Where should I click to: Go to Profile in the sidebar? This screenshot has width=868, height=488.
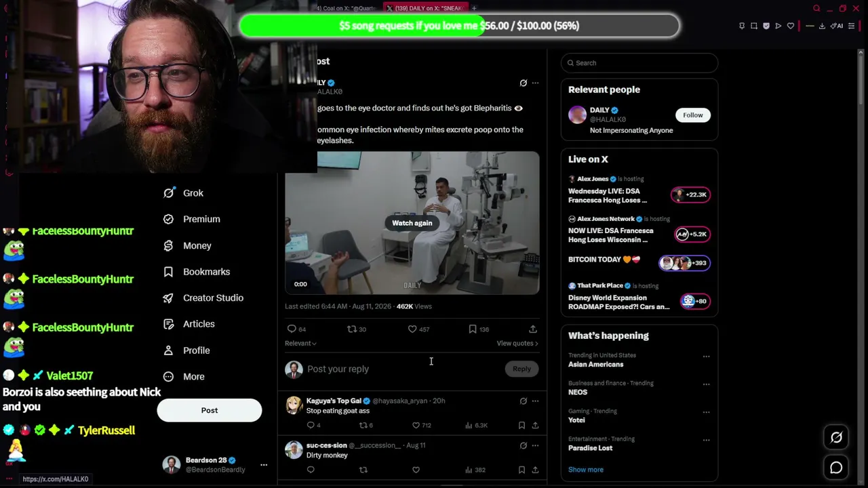point(186,350)
